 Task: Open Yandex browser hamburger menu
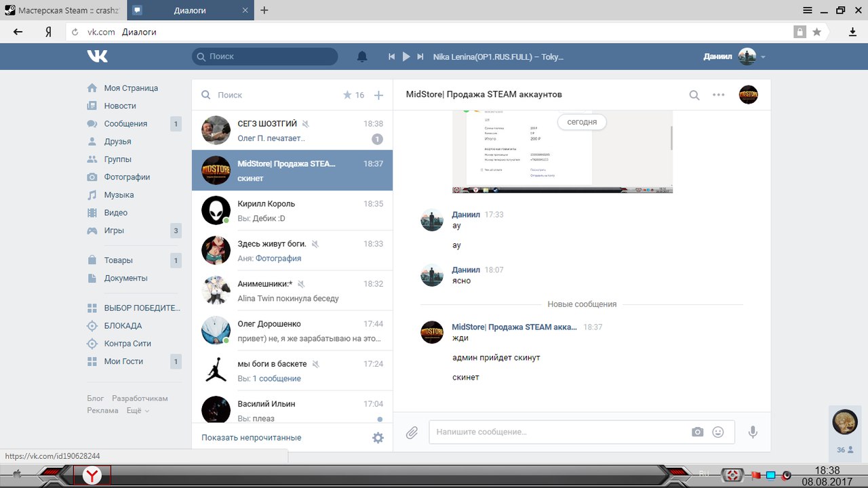coord(808,10)
